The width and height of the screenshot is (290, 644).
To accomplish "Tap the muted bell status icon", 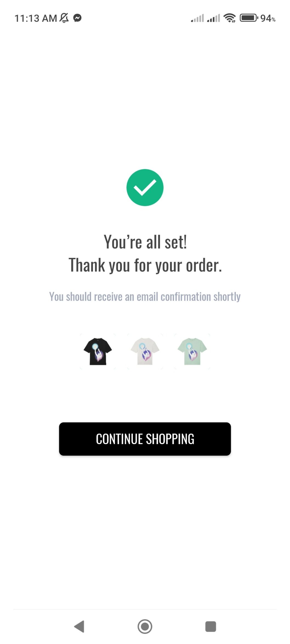I will [64, 18].
